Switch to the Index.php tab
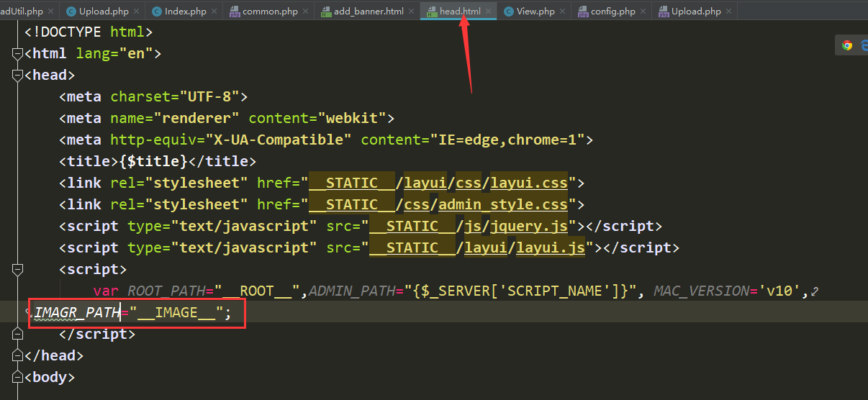 coord(185,12)
